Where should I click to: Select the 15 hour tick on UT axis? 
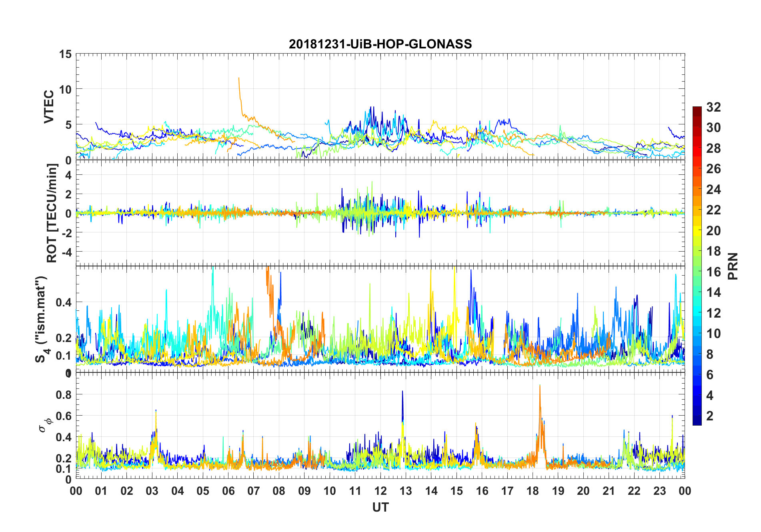point(457,491)
